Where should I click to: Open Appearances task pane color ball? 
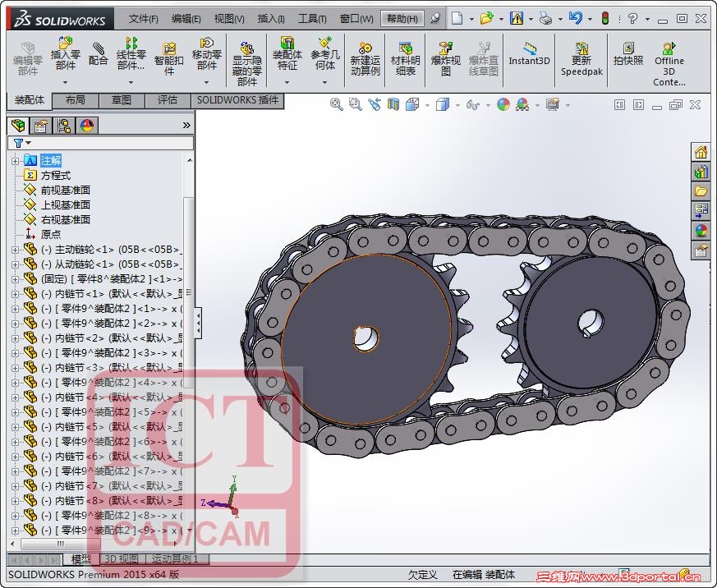[x=701, y=231]
